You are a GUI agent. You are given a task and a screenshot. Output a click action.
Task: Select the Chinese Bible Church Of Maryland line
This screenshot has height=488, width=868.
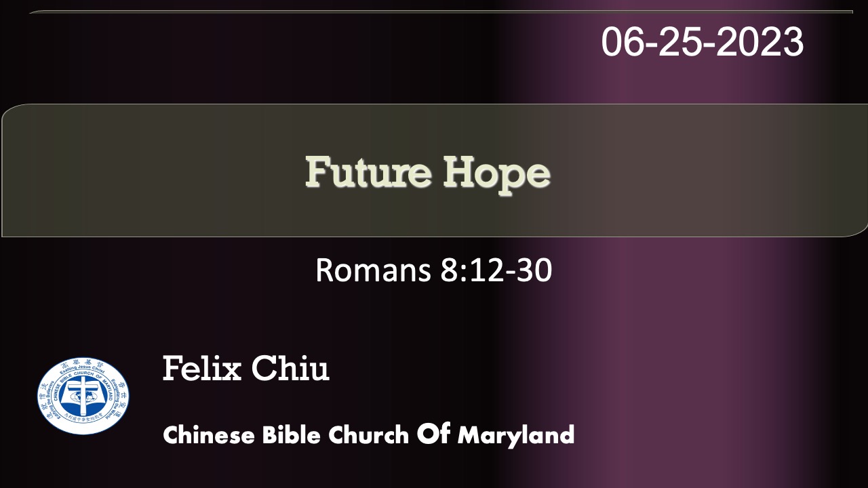click(368, 434)
